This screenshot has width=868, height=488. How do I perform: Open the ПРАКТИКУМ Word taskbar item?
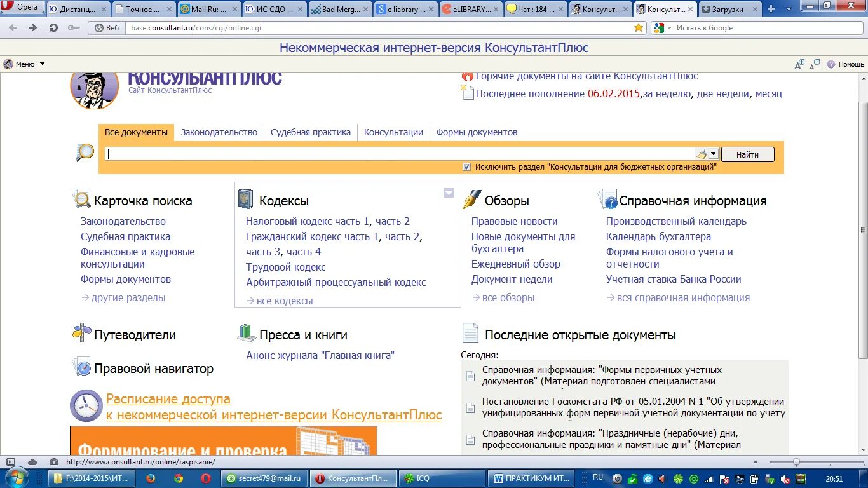point(532,478)
